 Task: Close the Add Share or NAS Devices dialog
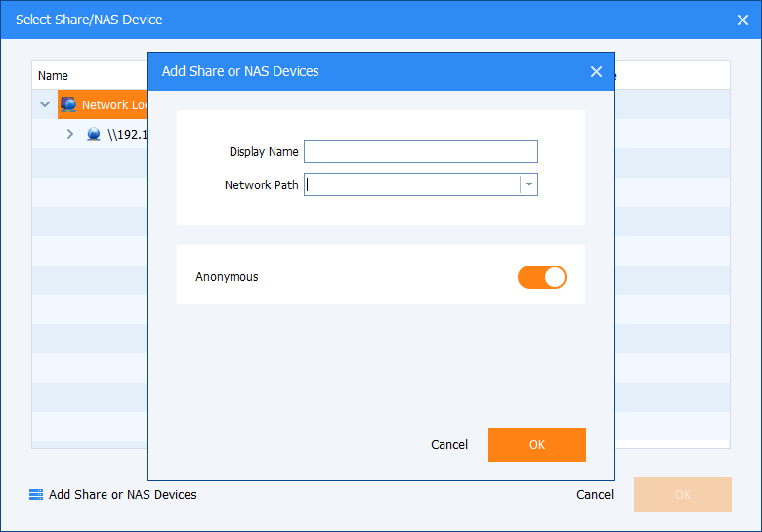(x=596, y=71)
